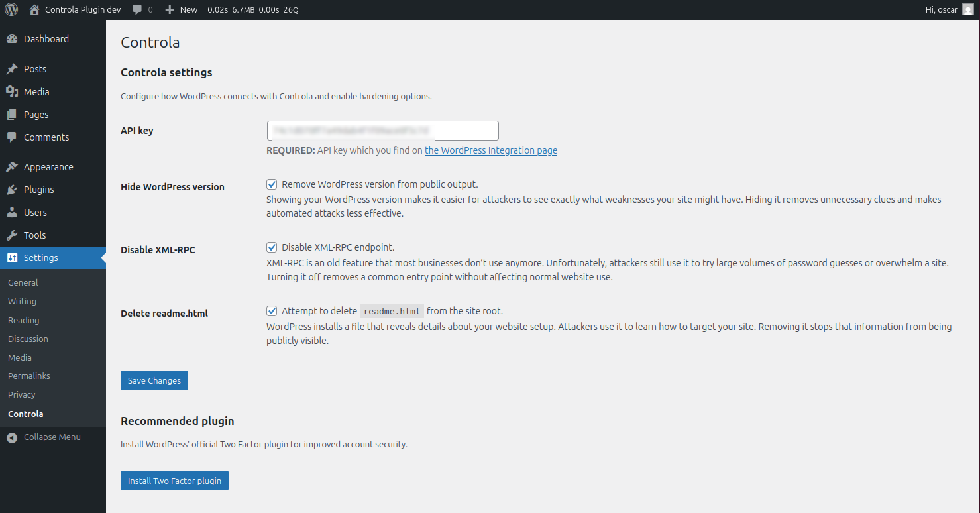Toggle Disable XML-RPC endpoint checkbox
Screen dimensions: 980x513
(x=272, y=247)
